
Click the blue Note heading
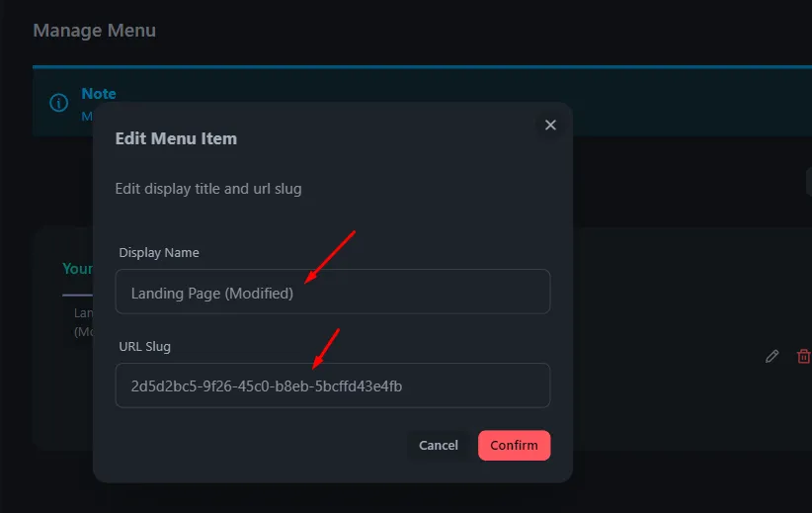pos(99,94)
